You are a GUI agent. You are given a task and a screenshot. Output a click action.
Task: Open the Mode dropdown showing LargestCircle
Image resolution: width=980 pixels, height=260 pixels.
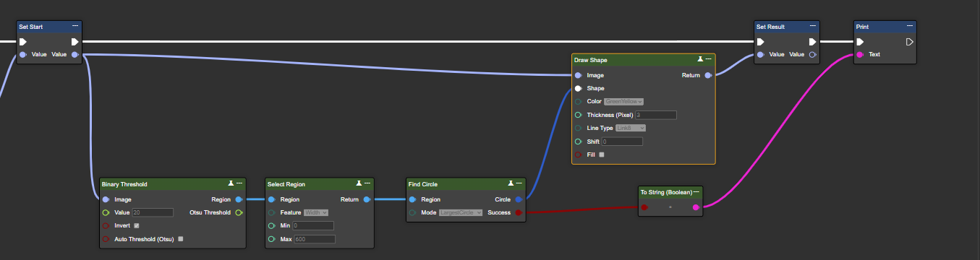pyautogui.click(x=461, y=212)
